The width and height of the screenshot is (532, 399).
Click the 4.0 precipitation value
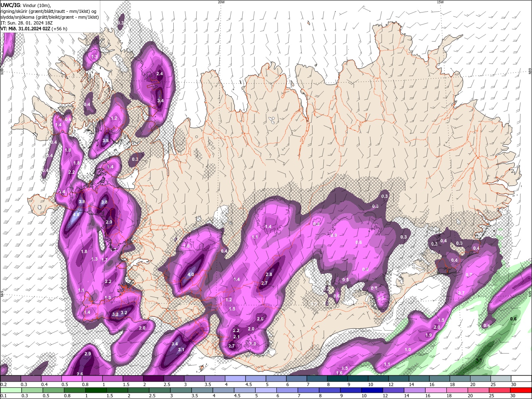pos(191,275)
